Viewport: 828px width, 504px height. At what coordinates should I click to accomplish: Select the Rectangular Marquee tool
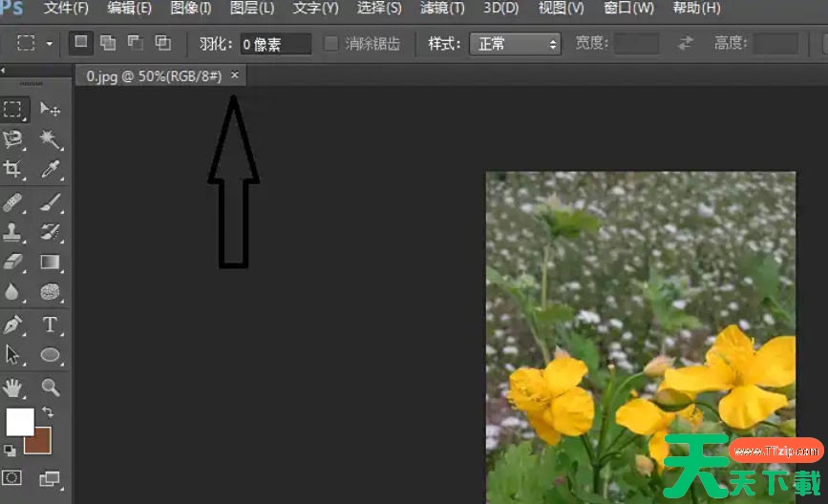point(13,109)
